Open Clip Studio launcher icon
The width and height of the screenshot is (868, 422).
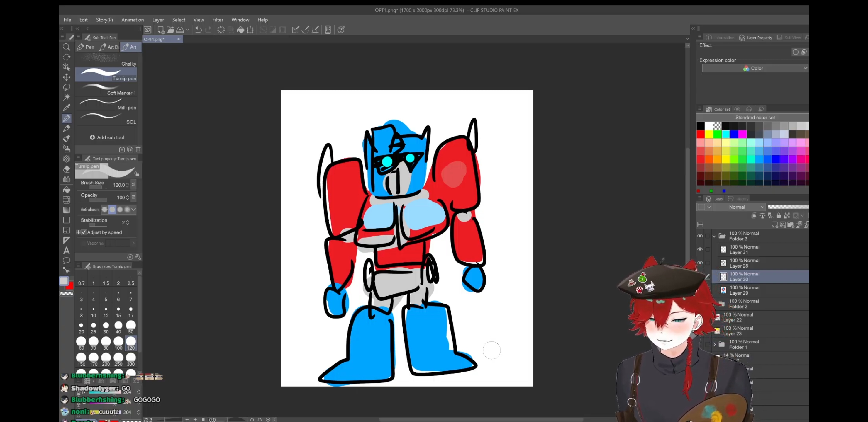click(148, 30)
